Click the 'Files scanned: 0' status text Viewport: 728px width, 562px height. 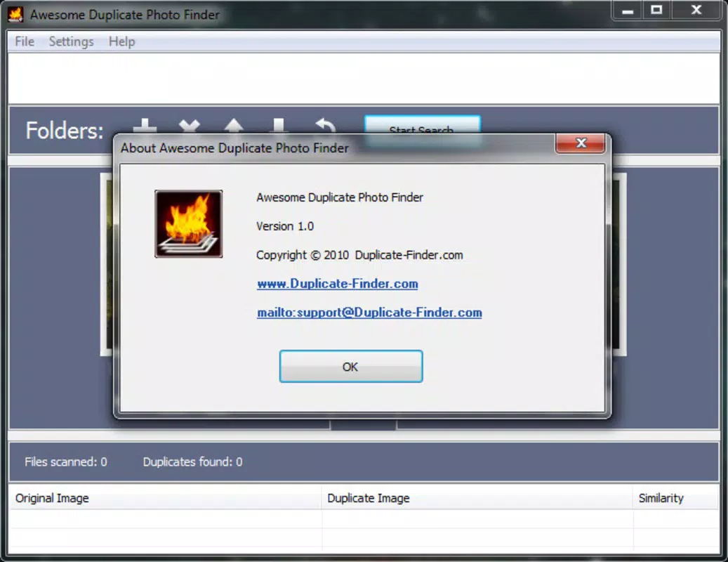pos(66,462)
